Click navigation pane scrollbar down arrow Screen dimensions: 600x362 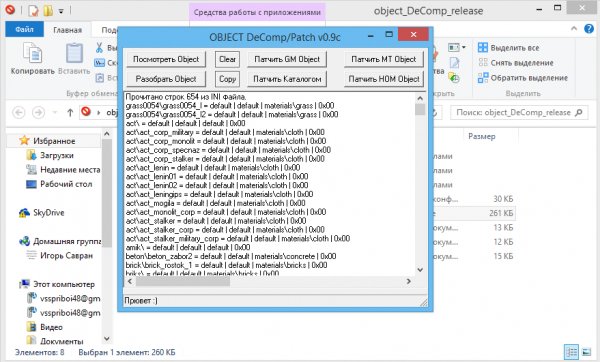point(107,339)
